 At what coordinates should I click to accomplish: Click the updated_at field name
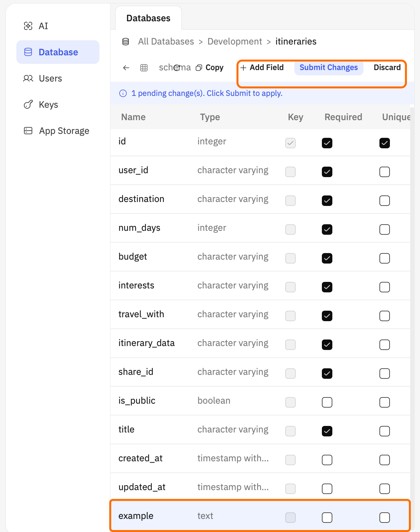[142, 487]
